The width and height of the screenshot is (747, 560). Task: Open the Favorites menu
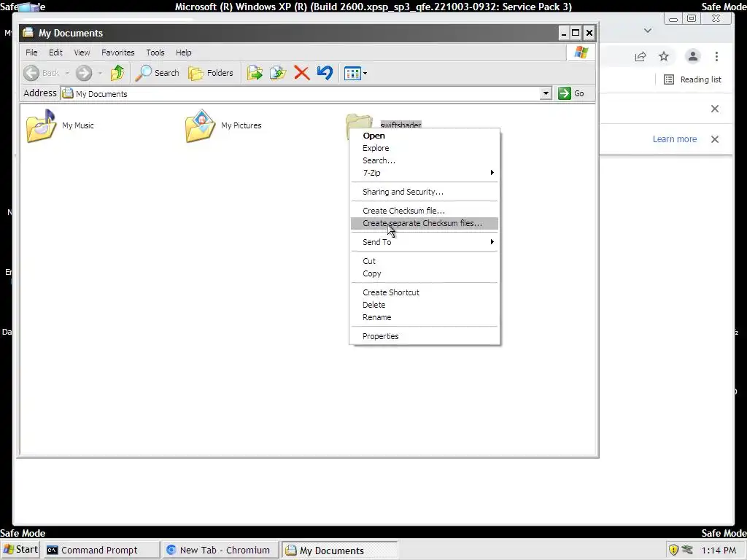117,52
